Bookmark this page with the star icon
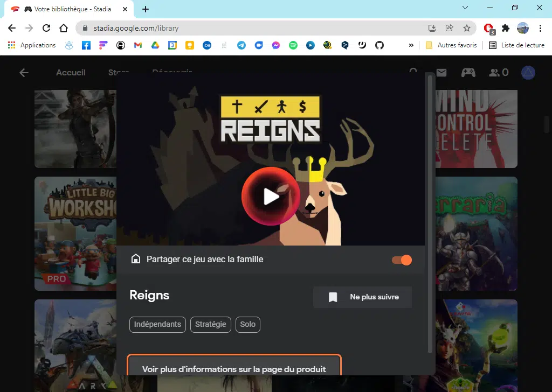This screenshot has height=392, width=552. (x=467, y=28)
